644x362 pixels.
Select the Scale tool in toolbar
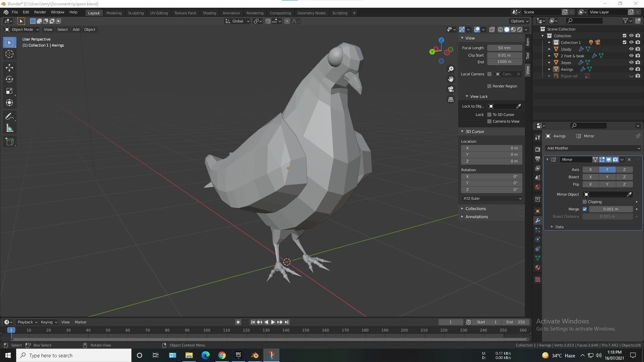[x=9, y=91]
